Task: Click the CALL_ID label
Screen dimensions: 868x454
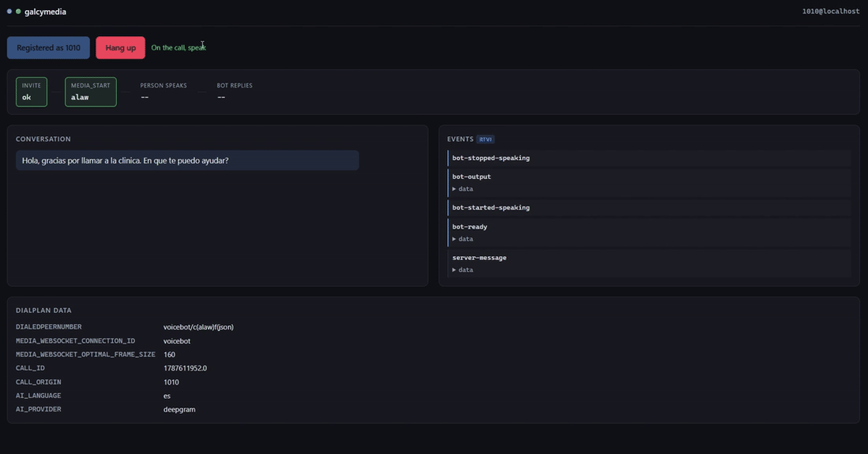Action: pyautogui.click(x=30, y=368)
